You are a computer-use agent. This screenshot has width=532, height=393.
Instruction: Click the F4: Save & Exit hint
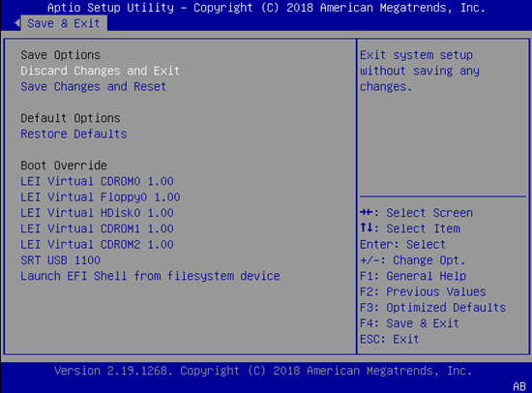(x=409, y=323)
